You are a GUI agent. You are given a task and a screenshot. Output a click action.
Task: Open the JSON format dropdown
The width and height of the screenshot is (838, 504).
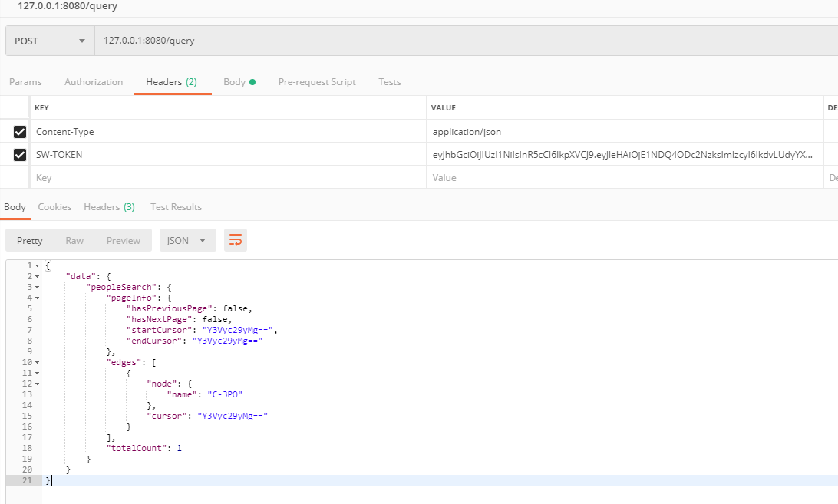[x=187, y=241]
